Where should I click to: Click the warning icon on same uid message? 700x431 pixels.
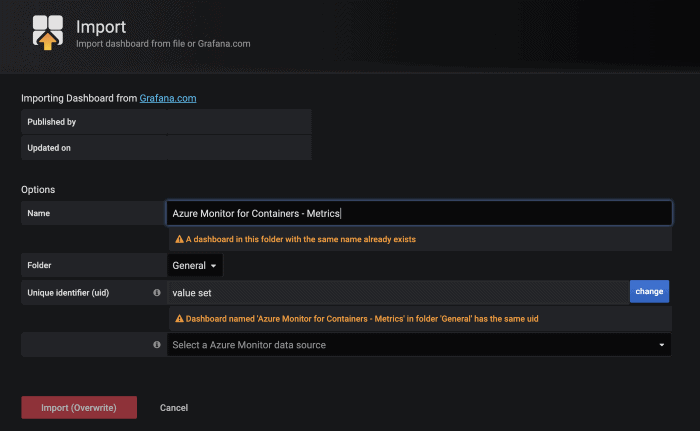(x=179, y=318)
